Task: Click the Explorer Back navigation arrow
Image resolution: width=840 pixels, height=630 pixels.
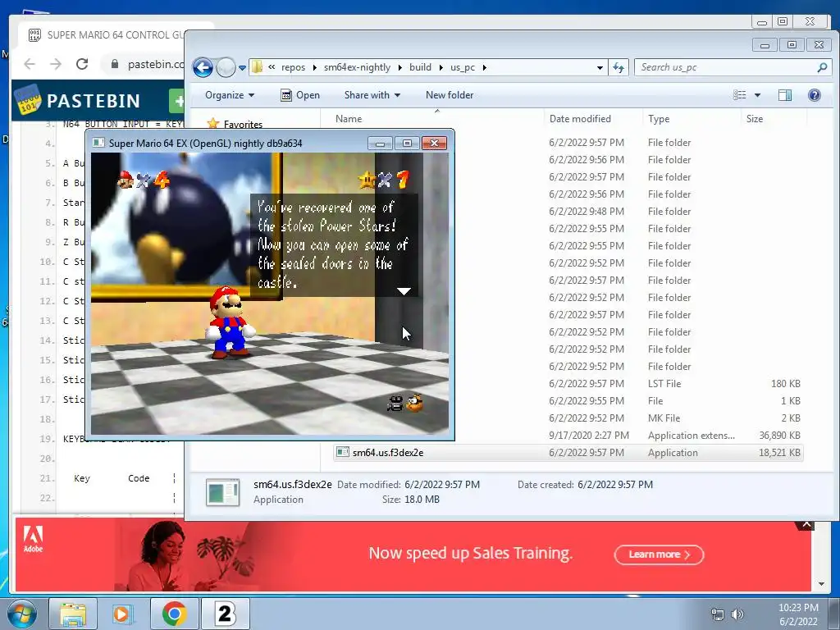Action: [x=203, y=67]
